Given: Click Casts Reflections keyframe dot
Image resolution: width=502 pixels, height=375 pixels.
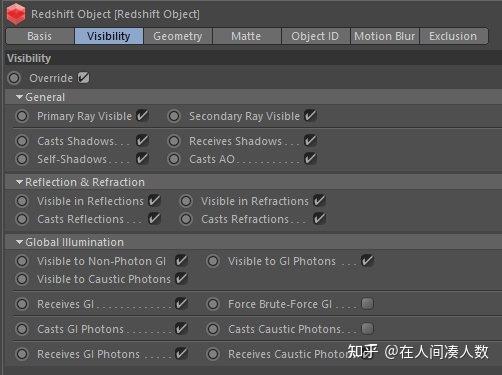Looking at the screenshot, I should pos(22,219).
